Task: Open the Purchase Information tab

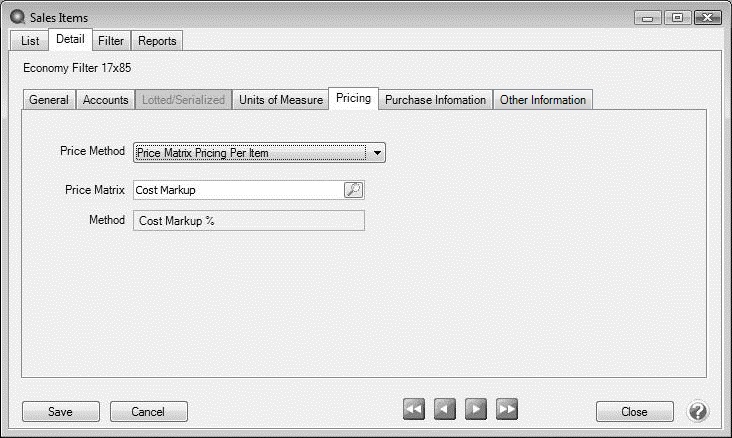Action: (x=435, y=100)
